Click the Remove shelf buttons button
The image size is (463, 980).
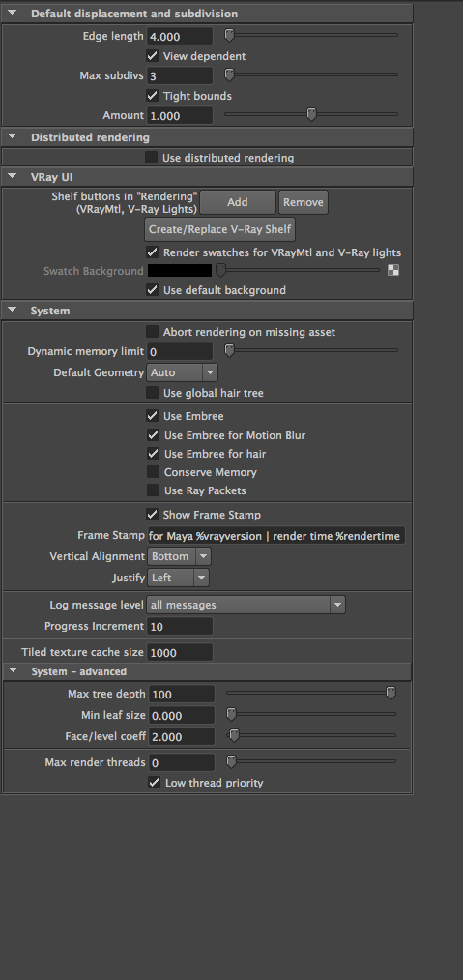tap(304, 202)
